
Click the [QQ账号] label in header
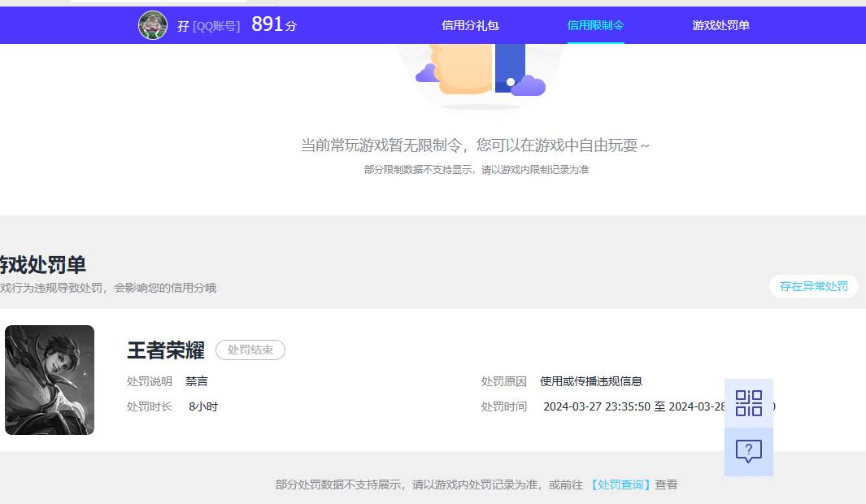(216, 27)
